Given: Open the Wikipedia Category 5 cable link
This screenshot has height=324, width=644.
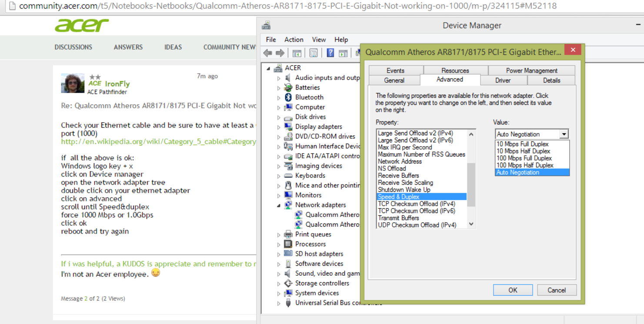Looking at the screenshot, I should [158, 142].
